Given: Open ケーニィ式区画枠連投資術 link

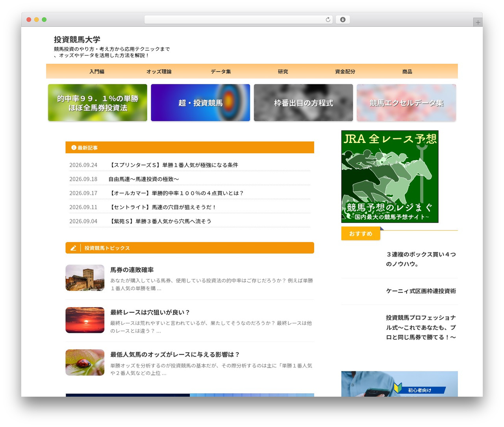Looking at the screenshot, I should [421, 291].
